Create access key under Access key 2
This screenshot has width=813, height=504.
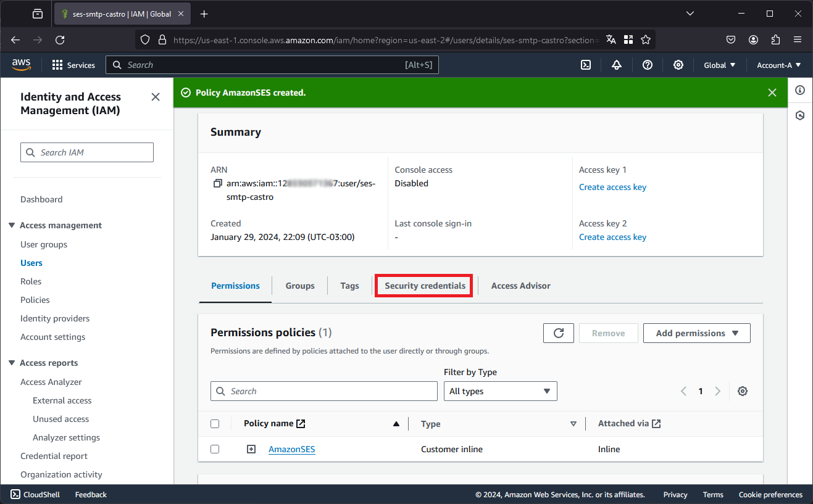tap(612, 237)
